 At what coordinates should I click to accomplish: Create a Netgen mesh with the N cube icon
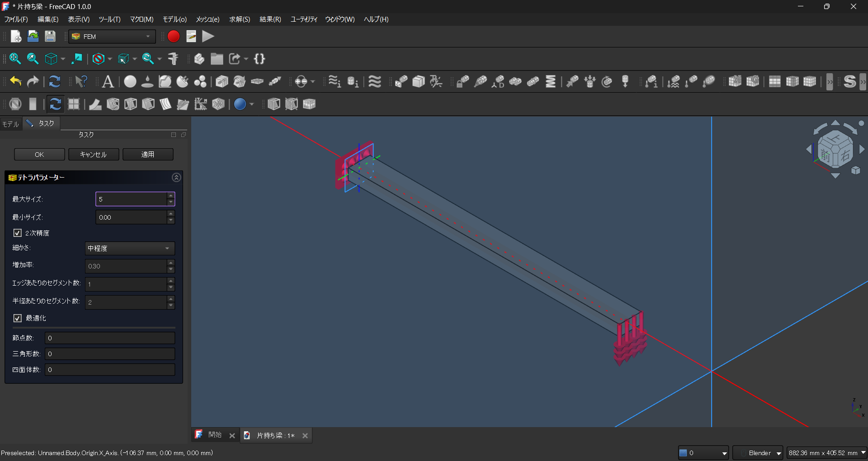pos(735,81)
